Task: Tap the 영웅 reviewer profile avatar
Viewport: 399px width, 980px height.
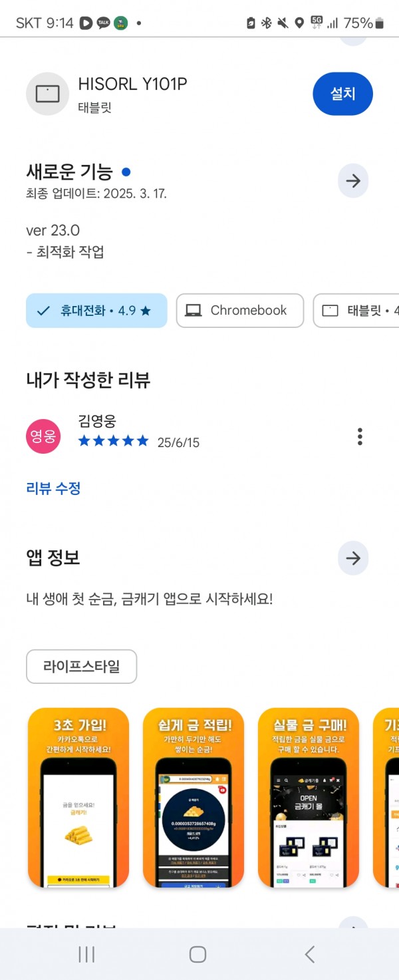Action: click(x=43, y=436)
